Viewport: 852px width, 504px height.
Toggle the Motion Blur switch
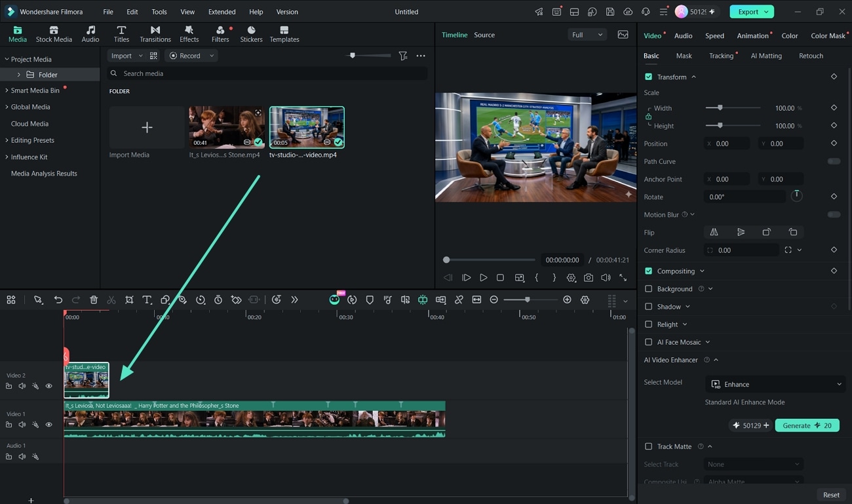click(834, 214)
